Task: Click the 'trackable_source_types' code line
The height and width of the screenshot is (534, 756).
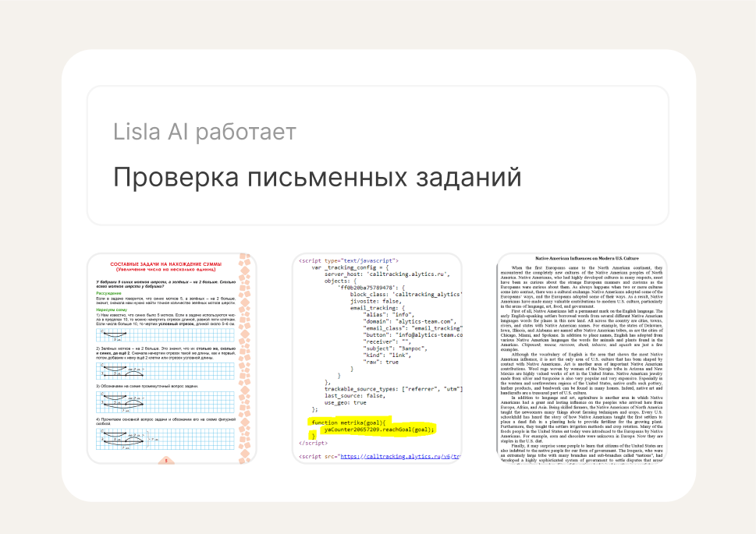Action: (393, 389)
